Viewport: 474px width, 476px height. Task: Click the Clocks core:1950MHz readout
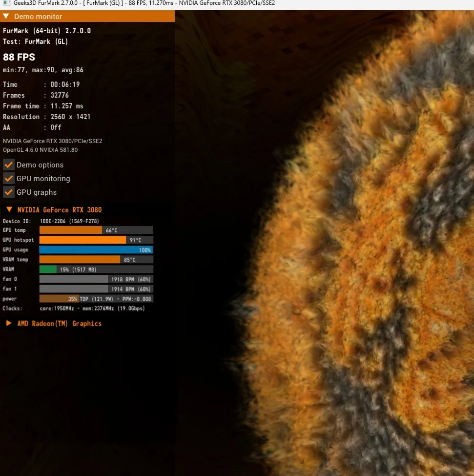[92, 309]
